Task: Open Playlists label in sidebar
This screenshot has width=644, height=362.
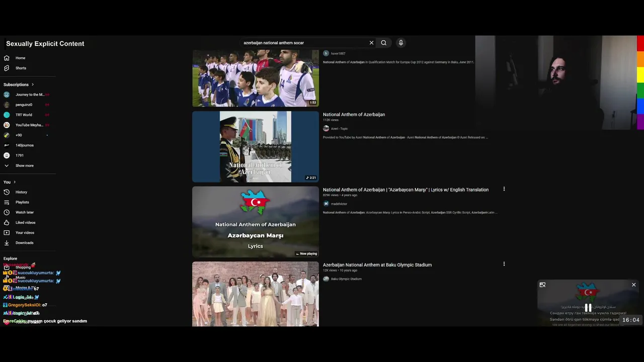Action: pos(22,202)
